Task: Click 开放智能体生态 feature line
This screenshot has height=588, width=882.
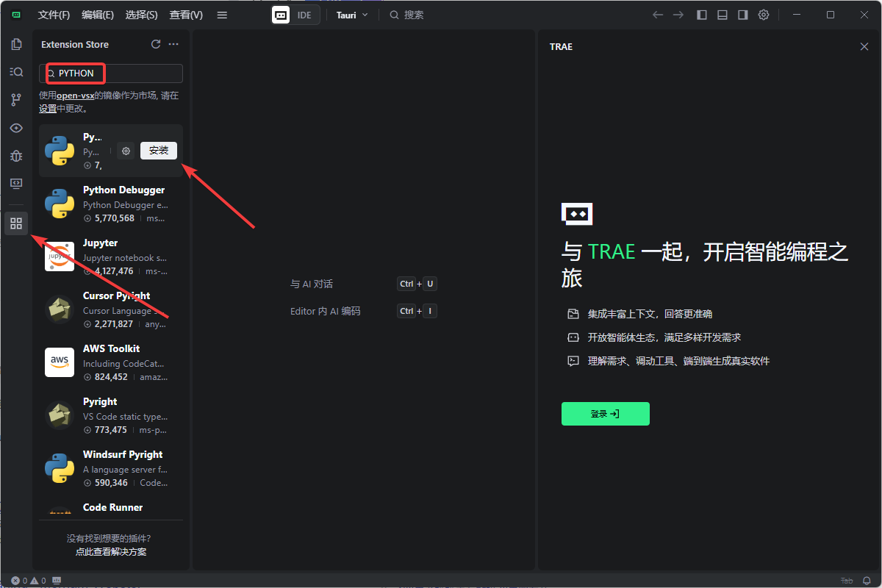Action: 654,337
